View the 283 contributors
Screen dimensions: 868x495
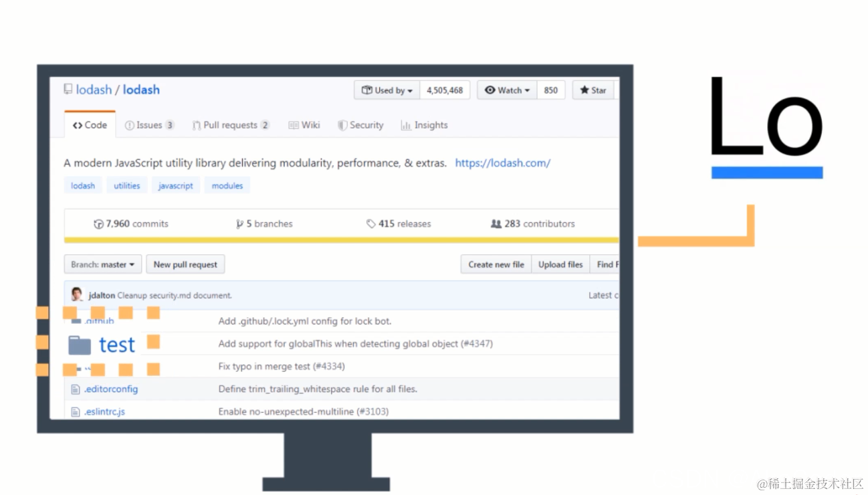[x=533, y=224]
